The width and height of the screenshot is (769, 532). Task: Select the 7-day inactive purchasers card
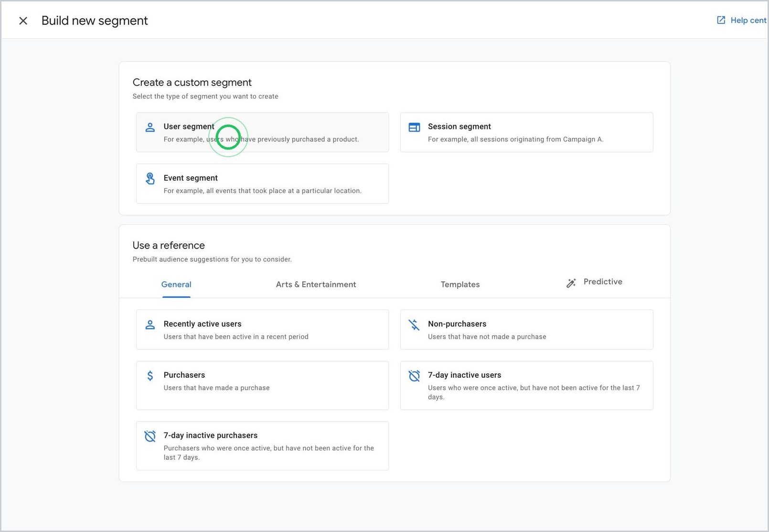pos(262,446)
